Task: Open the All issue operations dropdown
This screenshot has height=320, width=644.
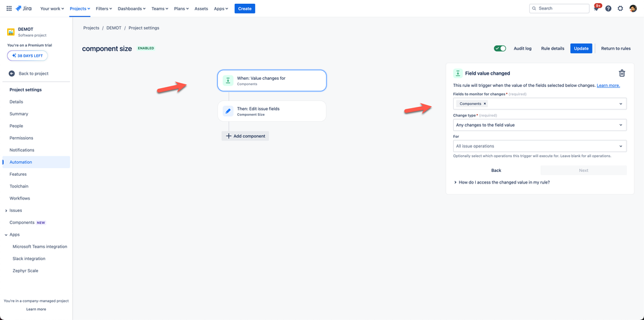Action: coord(540,146)
